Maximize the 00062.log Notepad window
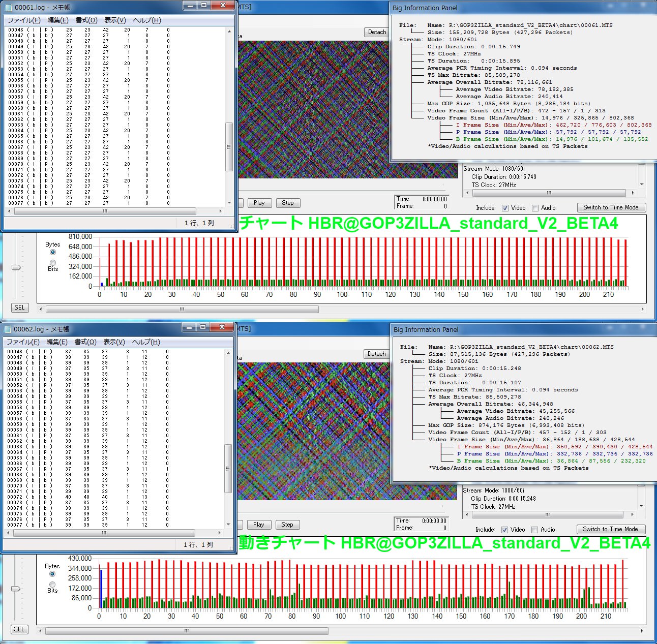The image size is (657, 644). click(203, 327)
